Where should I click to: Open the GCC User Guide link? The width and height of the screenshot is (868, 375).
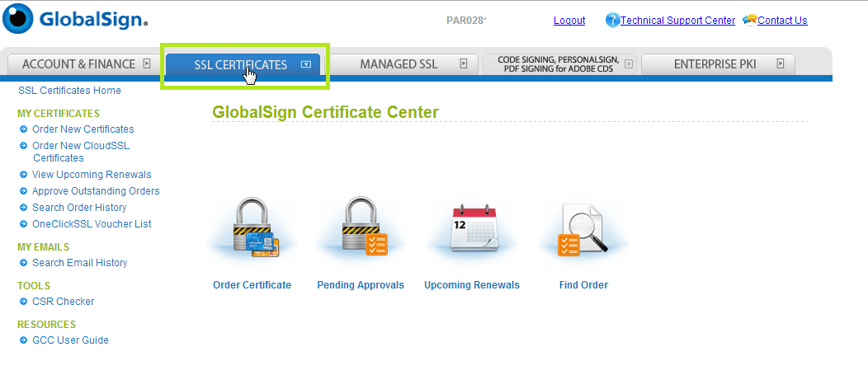click(70, 340)
